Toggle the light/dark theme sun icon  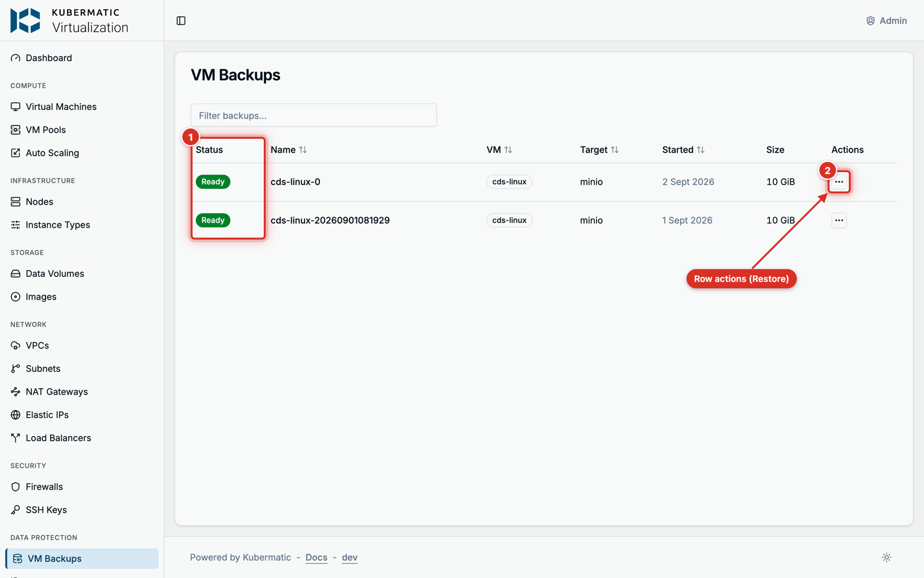[x=886, y=557]
